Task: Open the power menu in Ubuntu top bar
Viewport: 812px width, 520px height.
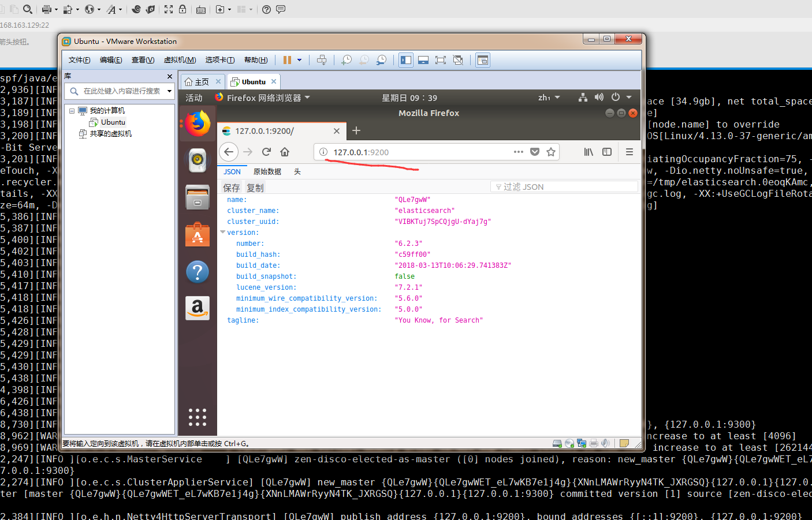Action: pyautogui.click(x=621, y=98)
